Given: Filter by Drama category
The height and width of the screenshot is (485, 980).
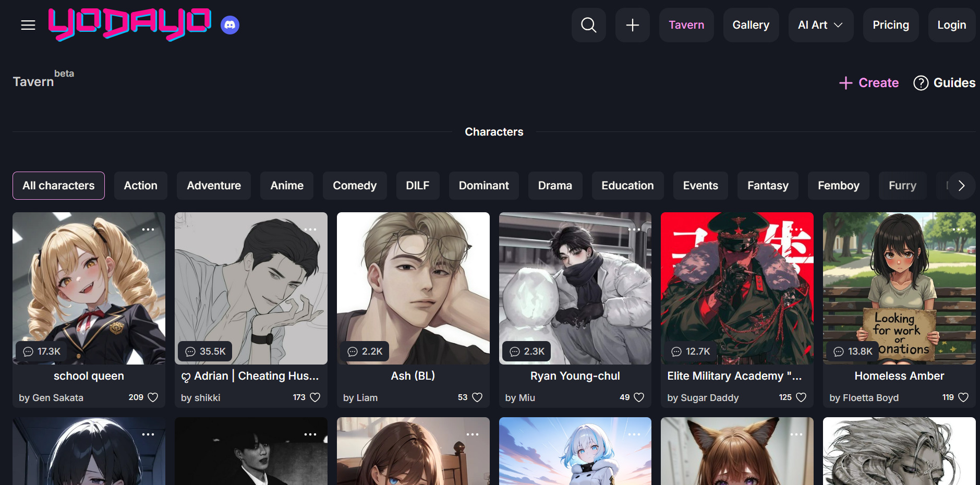Looking at the screenshot, I should pos(555,186).
